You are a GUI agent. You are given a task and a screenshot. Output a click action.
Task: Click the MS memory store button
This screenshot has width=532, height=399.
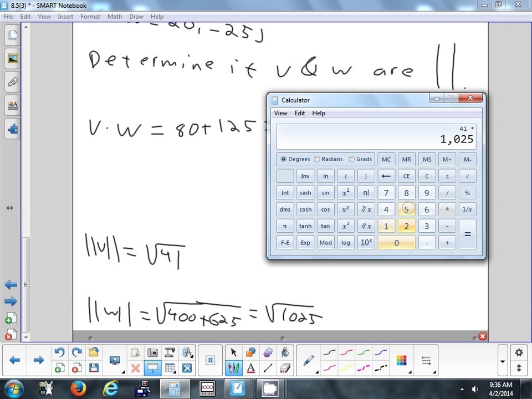pyautogui.click(x=427, y=160)
